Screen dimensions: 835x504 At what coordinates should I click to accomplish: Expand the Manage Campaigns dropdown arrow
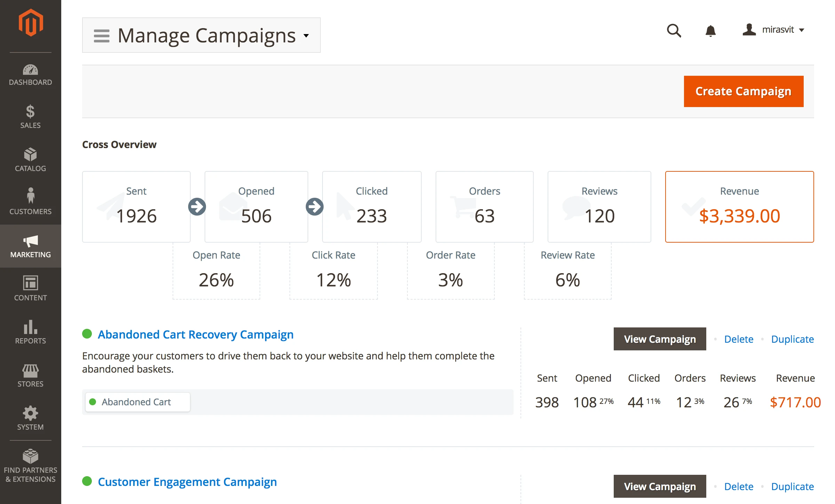(307, 36)
